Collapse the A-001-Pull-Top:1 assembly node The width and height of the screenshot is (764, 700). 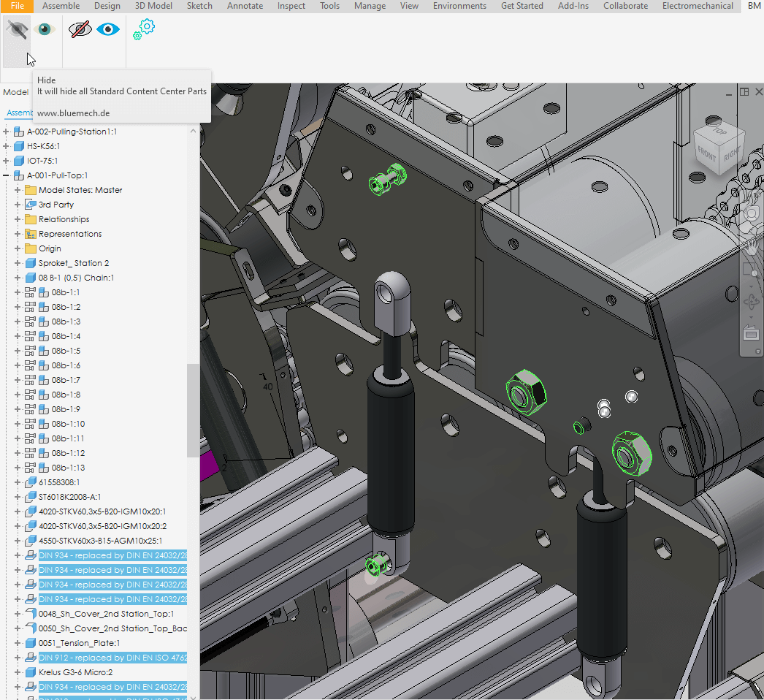[x=7, y=175]
